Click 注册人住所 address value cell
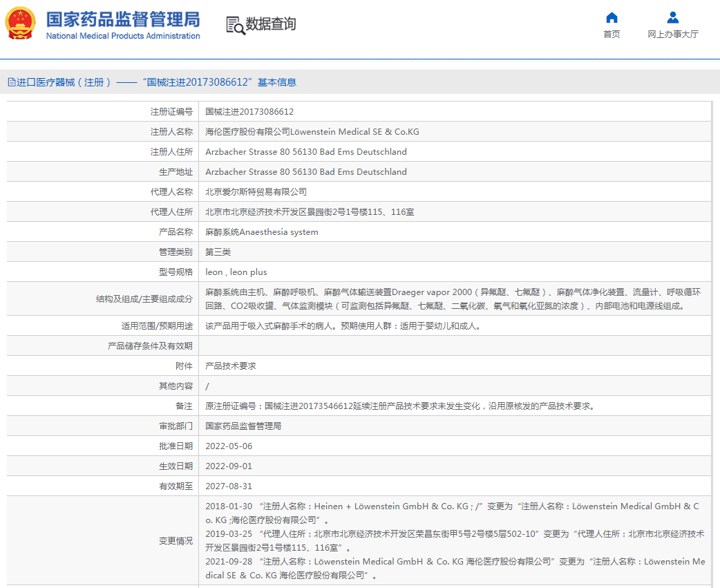Screen dimensions: 720x588 [x=455, y=151]
